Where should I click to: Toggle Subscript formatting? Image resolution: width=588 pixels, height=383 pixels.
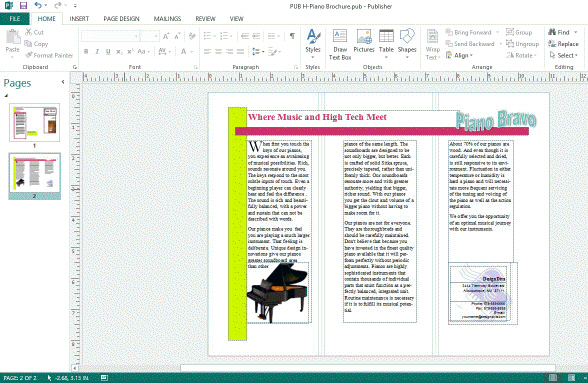pos(119,51)
